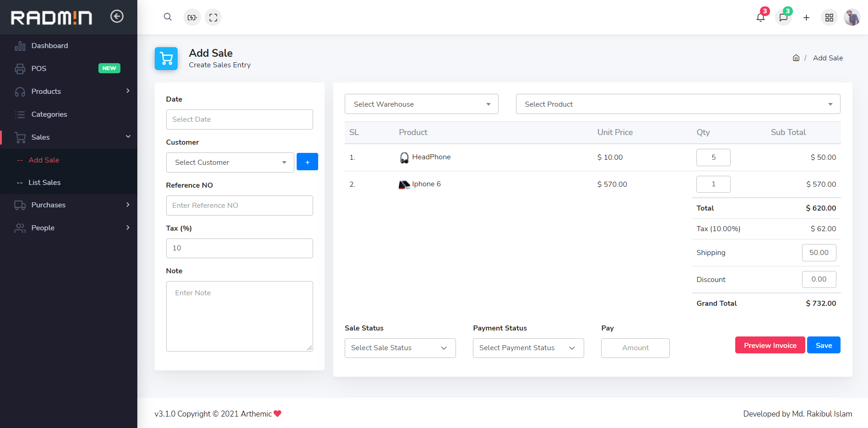Click the Discount amount field

pos(819,279)
